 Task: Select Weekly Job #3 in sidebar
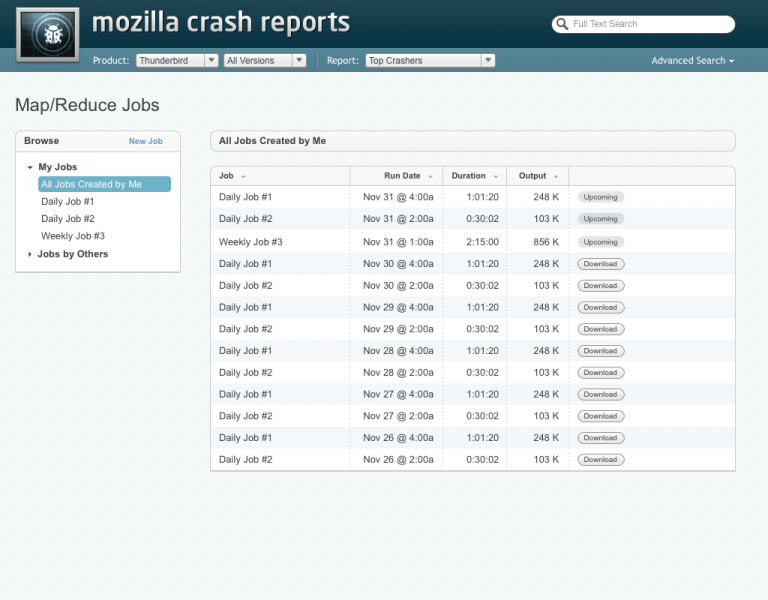[x=73, y=236]
